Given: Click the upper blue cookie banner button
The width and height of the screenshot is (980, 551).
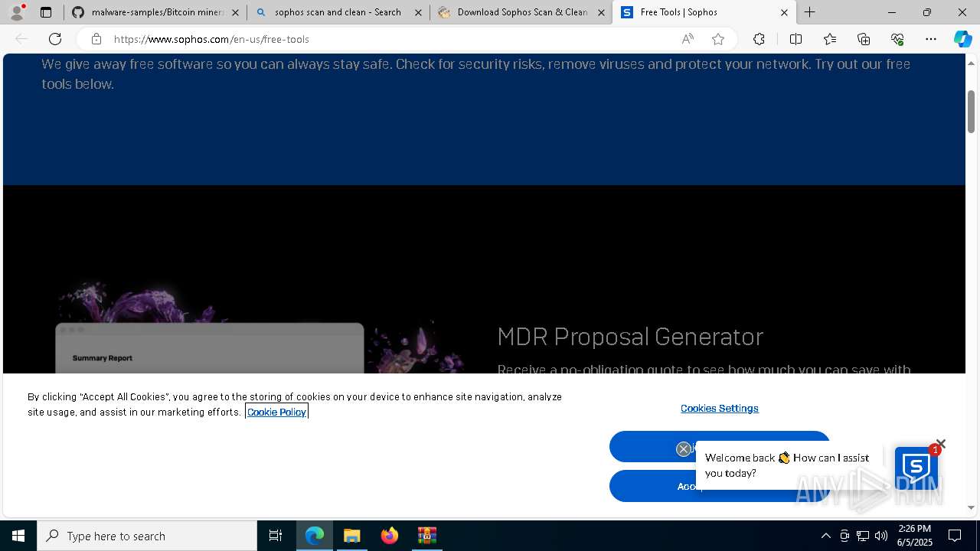Looking at the screenshot, I should pos(720,446).
